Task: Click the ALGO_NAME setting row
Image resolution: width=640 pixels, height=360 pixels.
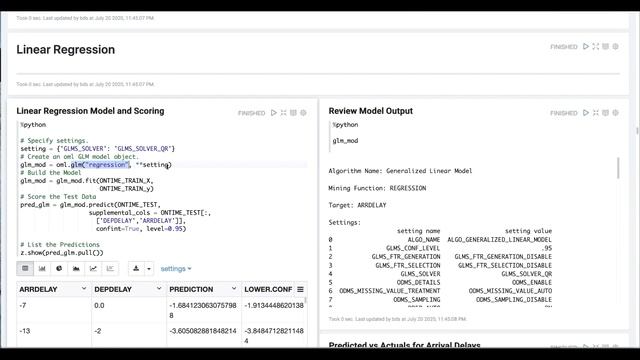Action: tap(440, 240)
